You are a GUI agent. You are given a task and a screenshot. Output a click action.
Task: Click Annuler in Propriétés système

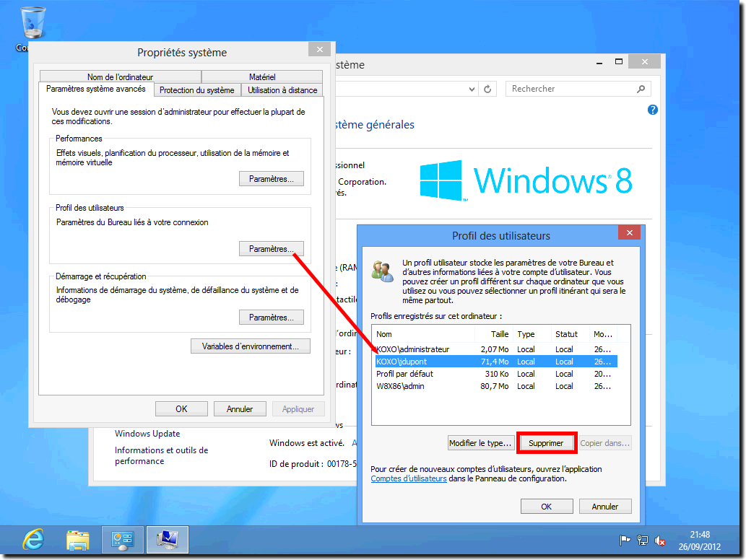click(x=240, y=409)
